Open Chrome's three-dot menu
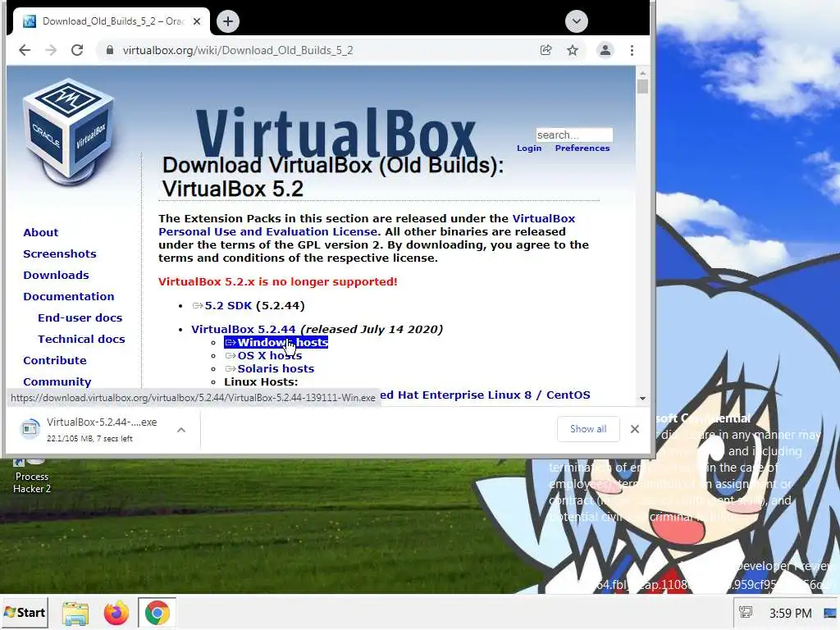 [x=632, y=50]
